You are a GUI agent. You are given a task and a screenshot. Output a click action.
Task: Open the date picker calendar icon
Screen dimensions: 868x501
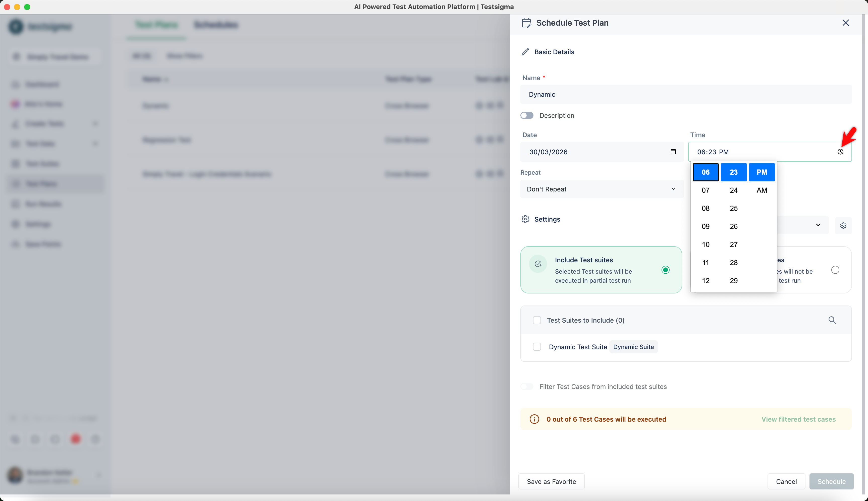pos(673,152)
